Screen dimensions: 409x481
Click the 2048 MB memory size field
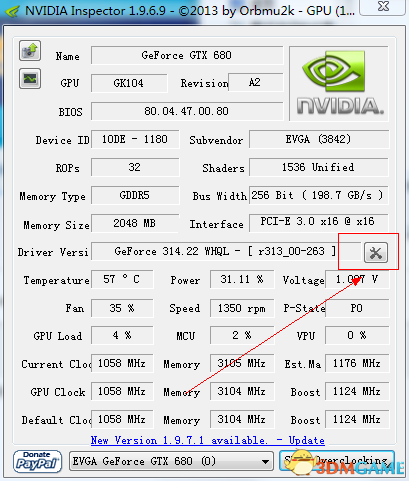(135, 223)
